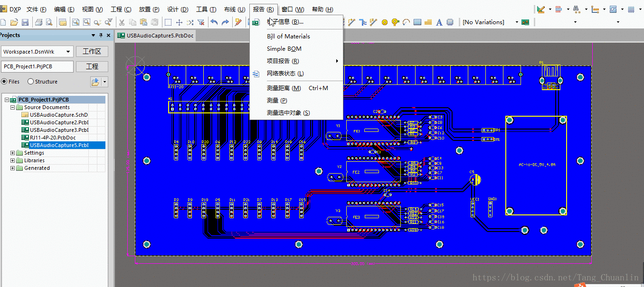Select the Place Pad tool icon
The width and height of the screenshot is (644, 287).
(x=385, y=22)
